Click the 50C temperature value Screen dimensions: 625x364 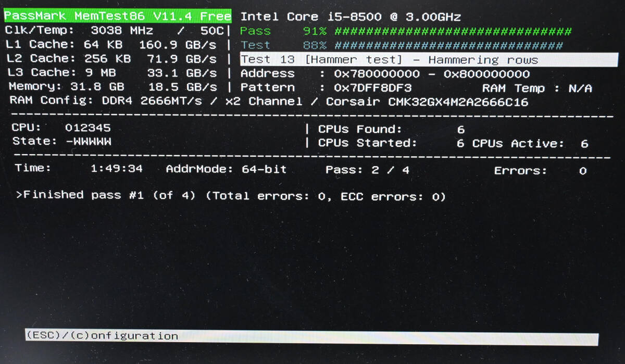point(212,30)
